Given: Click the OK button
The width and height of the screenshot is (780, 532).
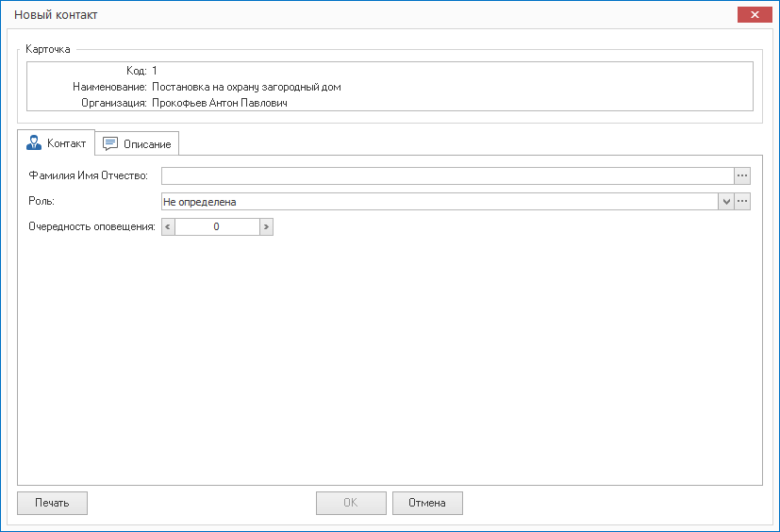Looking at the screenshot, I should (x=351, y=503).
